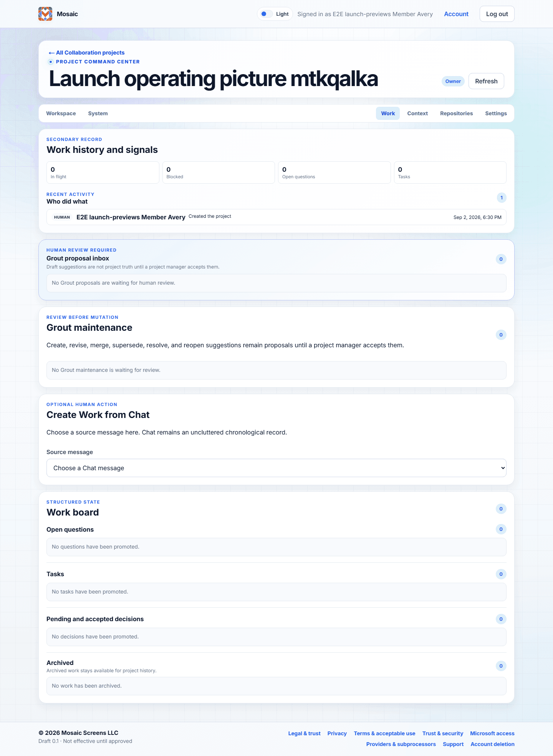Click the Grout proposal inbox count badge
Viewport: 553px width, 756px height.
(x=501, y=259)
